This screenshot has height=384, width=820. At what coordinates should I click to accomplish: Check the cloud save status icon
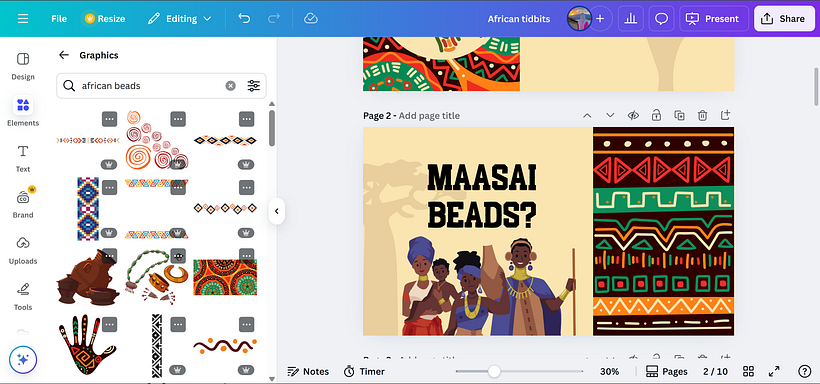click(x=311, y=19)
